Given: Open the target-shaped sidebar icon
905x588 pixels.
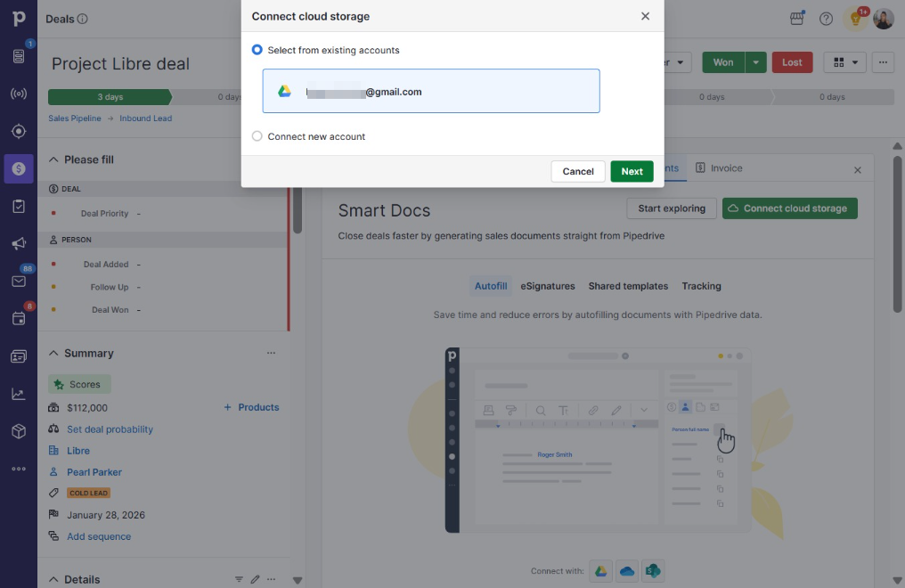Looking at the screenshot, I should click(x=19, y=131).
